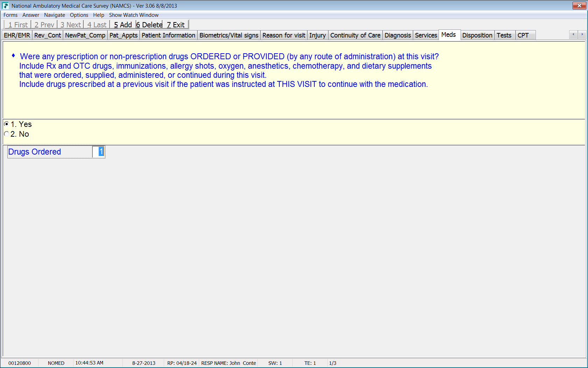
Task: Open the Options menu
Action: coord(79,15)
